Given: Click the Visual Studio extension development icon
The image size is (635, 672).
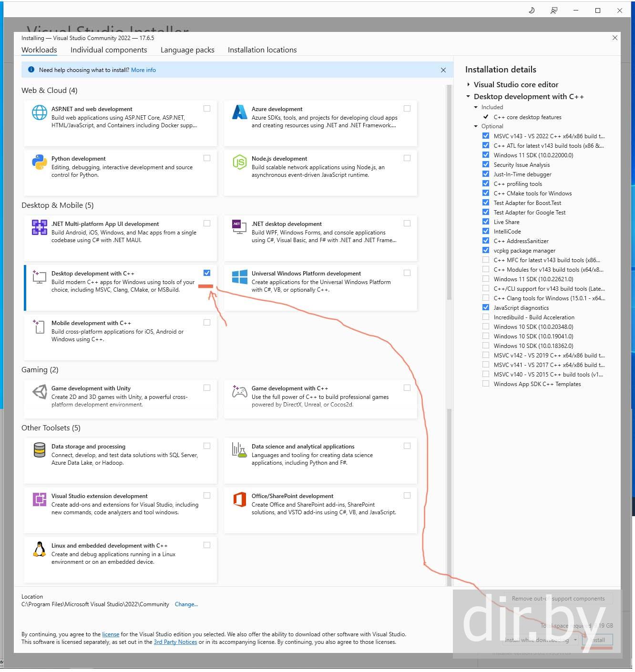Looking at the screenshot, I should (40, 499).
